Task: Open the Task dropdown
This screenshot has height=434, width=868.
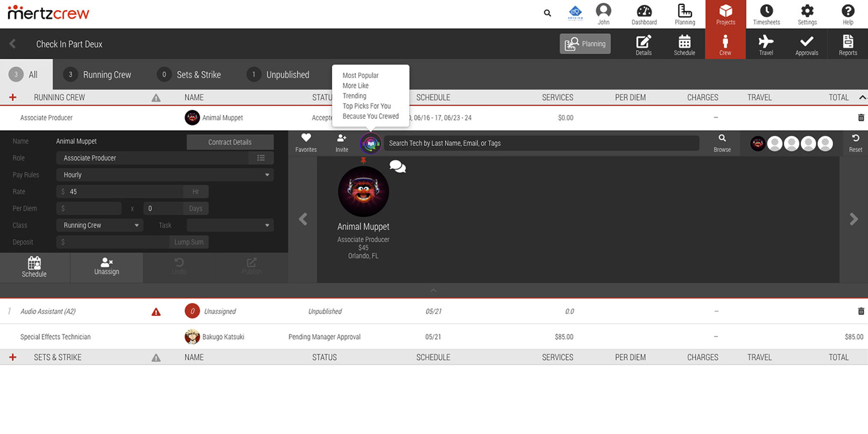Action: [x=230, y=225]
